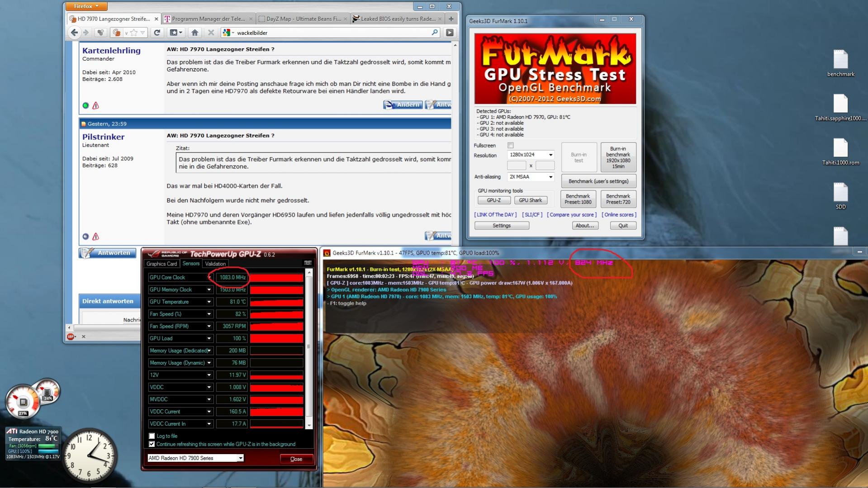Click the About... button in FurMark
Image resolution: width=868 pixels, height=488 pixels.
(x=584, y=226)
